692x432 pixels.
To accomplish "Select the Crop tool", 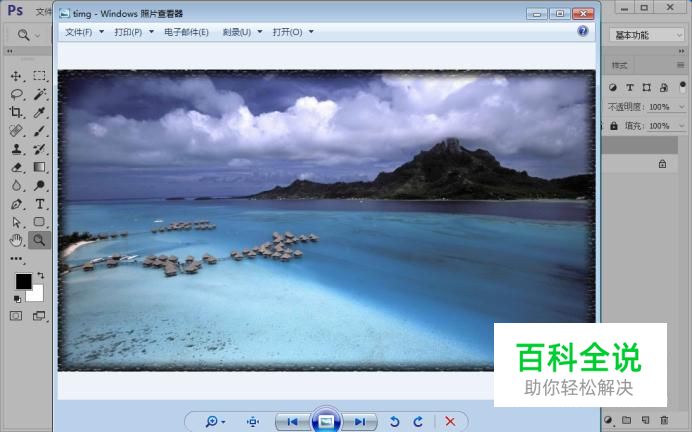I will (x=16, y=112).
